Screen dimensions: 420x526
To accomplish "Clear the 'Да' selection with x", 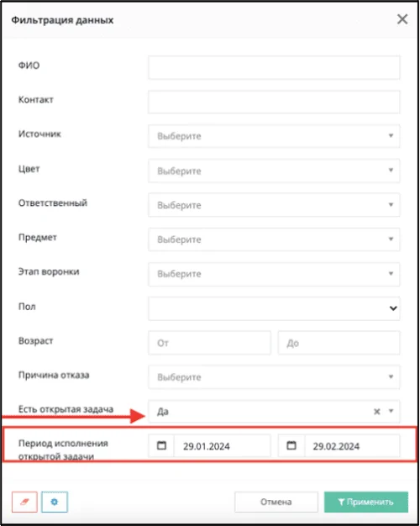I will tap(376, 411).
